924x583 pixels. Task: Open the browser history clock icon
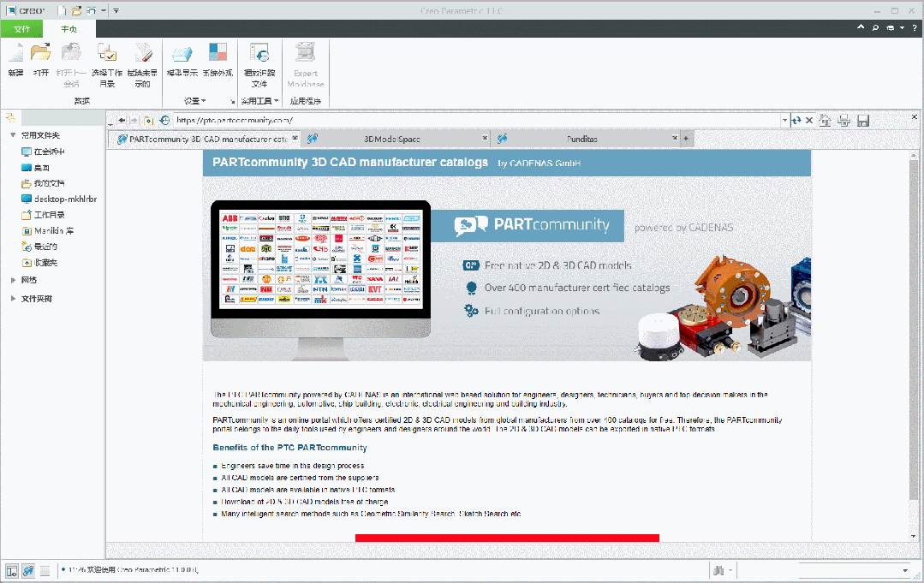(x=165, y=120)
